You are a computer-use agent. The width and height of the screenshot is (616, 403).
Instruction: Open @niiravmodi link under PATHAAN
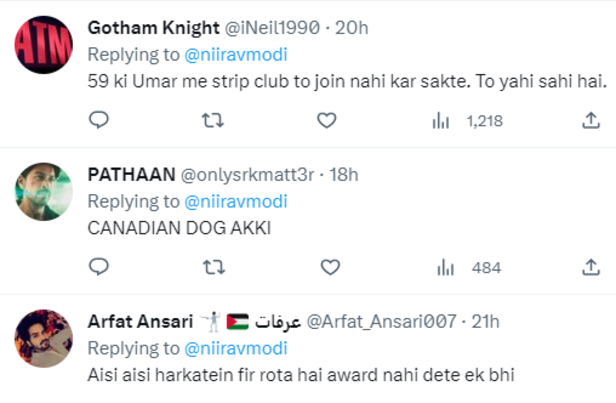click(x=236, y=201)
